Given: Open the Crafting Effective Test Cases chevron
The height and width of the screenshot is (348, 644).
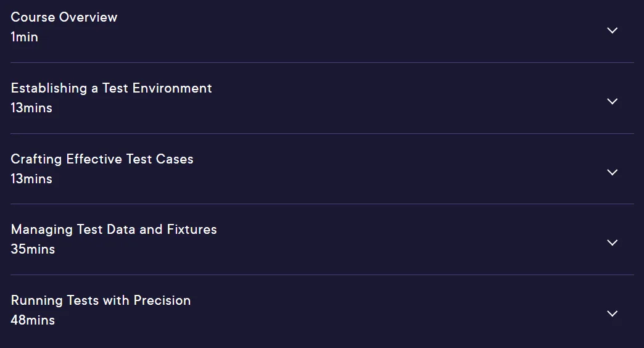Looking at the screenshot, I should pyautogui.click(x=612, y=172).
